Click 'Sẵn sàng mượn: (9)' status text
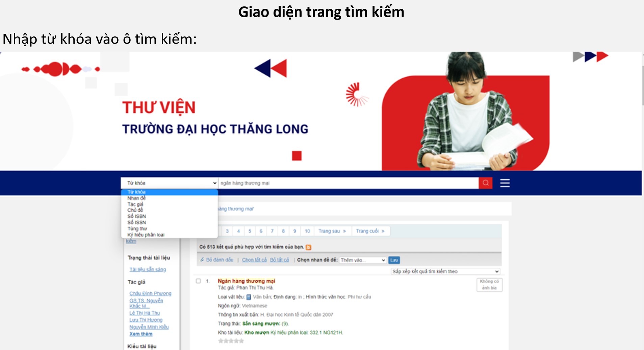This screenshot has width=644, height=350. point(265,324)
